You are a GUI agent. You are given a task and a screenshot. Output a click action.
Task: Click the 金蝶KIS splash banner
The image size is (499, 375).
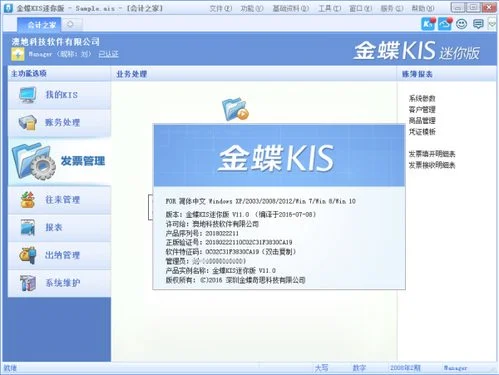click(279, 155)
